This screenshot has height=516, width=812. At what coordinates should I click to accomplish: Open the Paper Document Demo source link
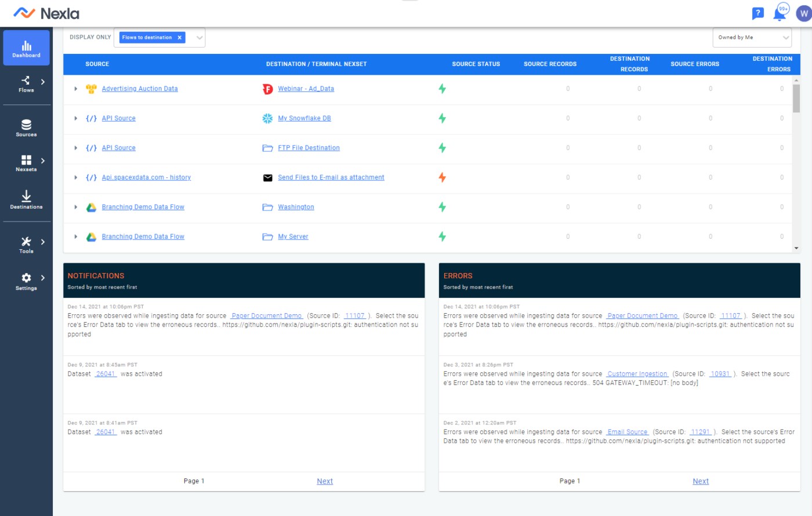(x=266, y=315)
